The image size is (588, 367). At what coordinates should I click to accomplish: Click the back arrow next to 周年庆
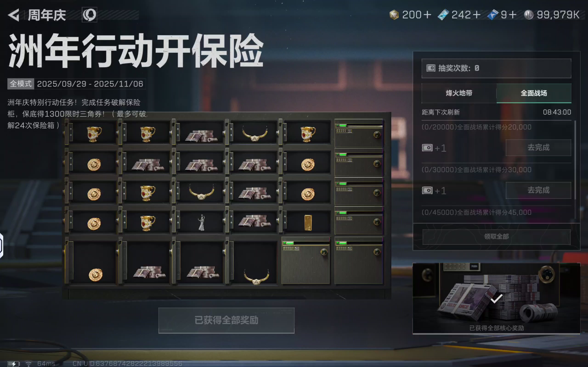pyautogui.click(x=14, y=15)
